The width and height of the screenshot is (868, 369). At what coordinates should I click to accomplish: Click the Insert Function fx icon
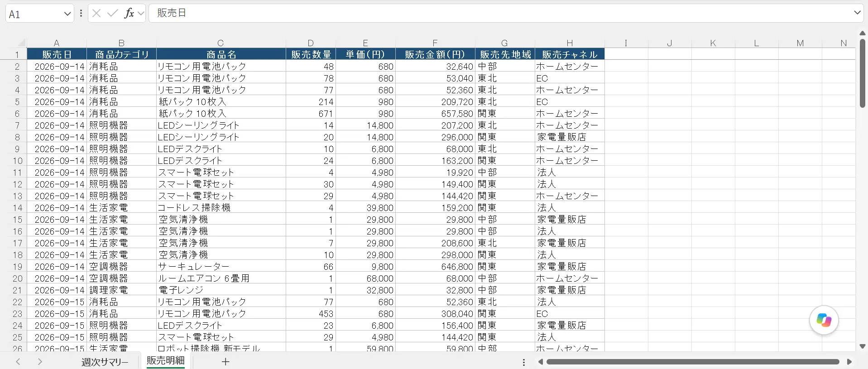point(129,14)
